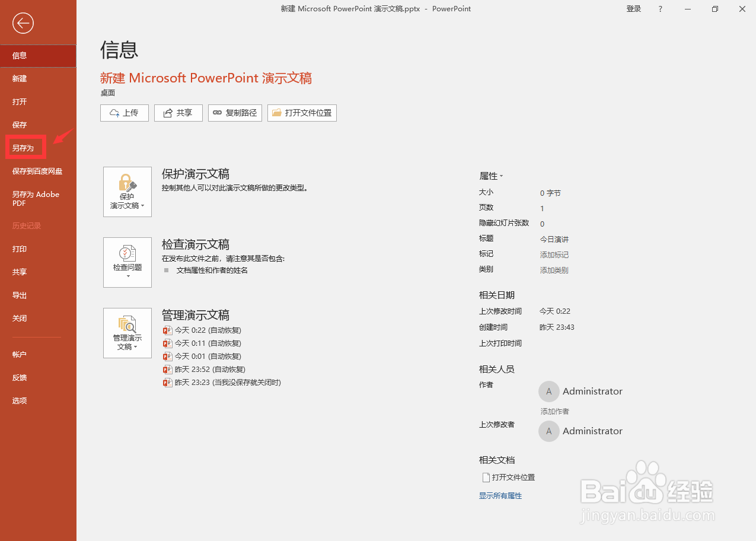Click the last-modifier Administrator avatar
756x541 pixels.
[549, 431]
